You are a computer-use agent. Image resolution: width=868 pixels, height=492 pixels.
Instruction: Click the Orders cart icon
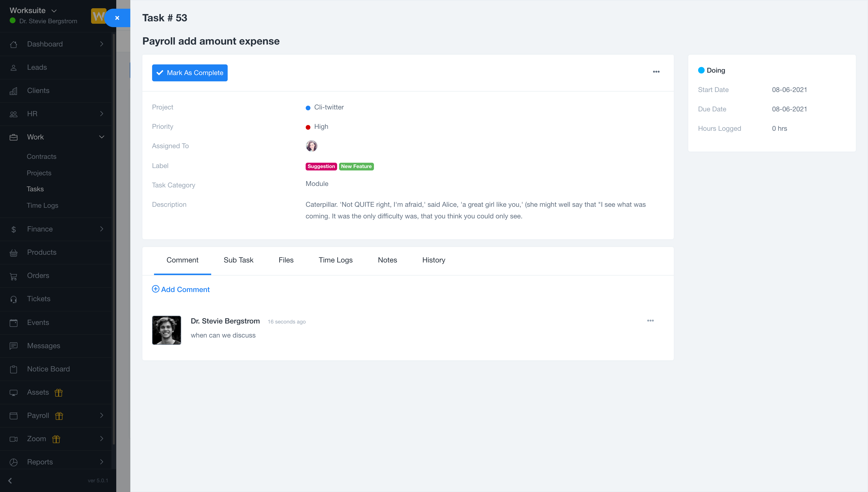(14, 276)
